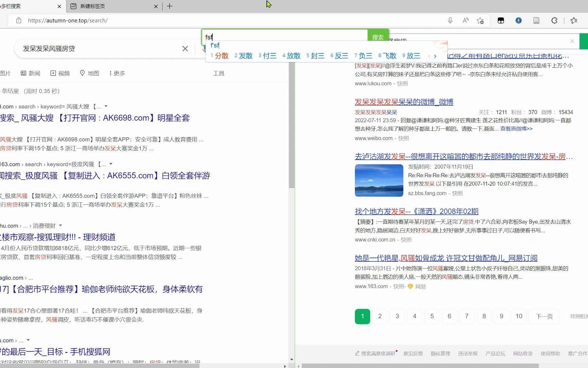Screen dimensions: 588x368
Task: Expand options for 极度风骚 result
Action: [x=111, y=164]
